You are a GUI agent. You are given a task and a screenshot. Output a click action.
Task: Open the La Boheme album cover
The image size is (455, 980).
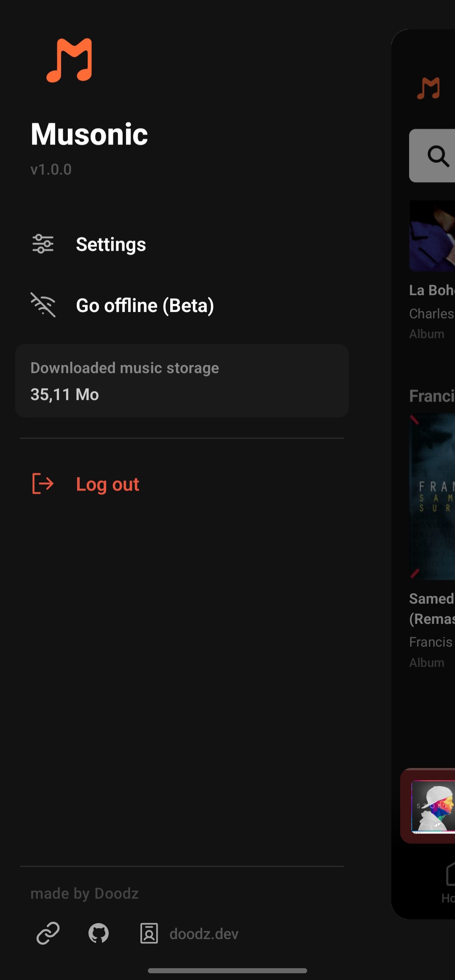432,236
